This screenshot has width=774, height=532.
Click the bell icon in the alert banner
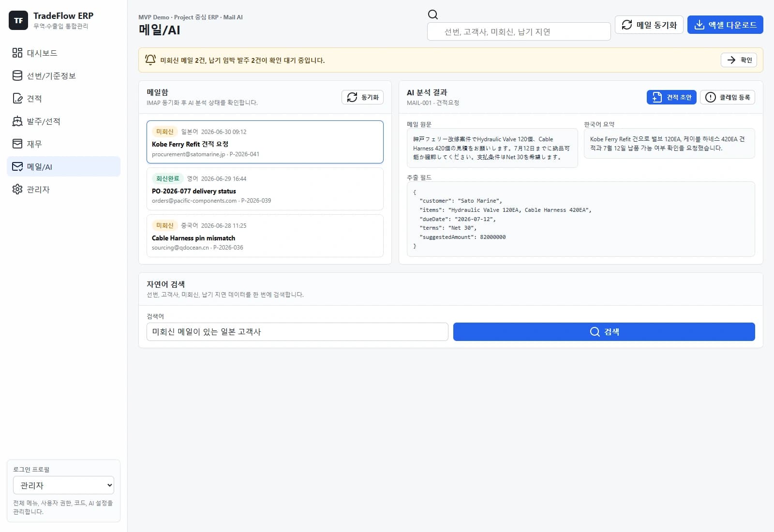coord(150,59)
